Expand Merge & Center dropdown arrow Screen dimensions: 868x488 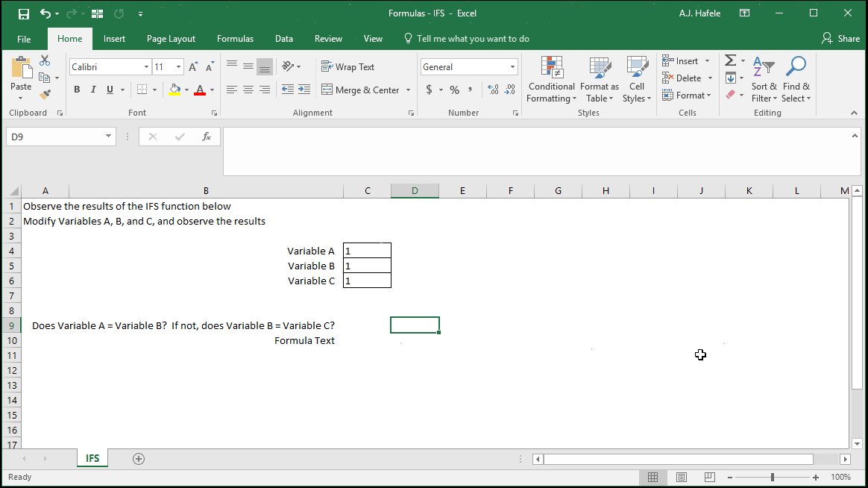408,90
